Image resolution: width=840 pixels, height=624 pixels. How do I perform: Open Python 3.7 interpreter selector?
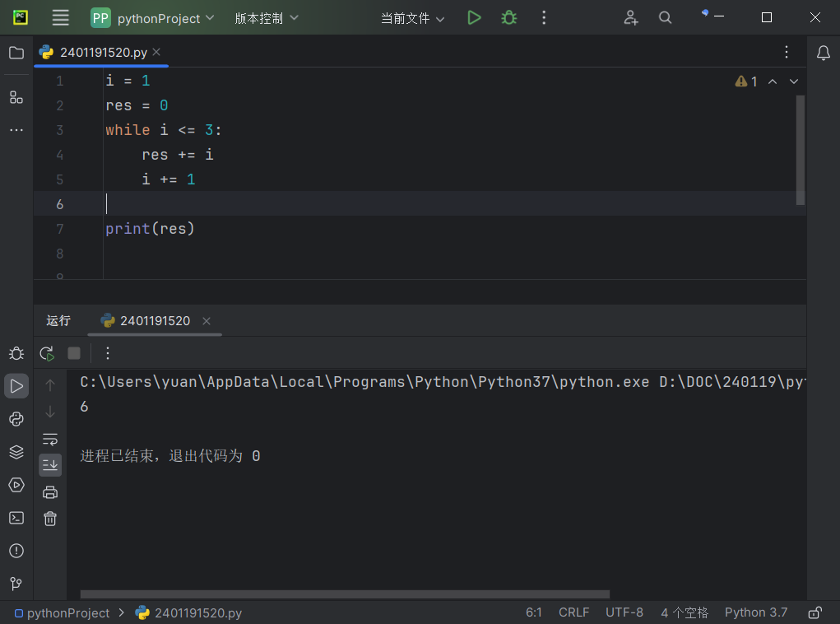(756, 612)
